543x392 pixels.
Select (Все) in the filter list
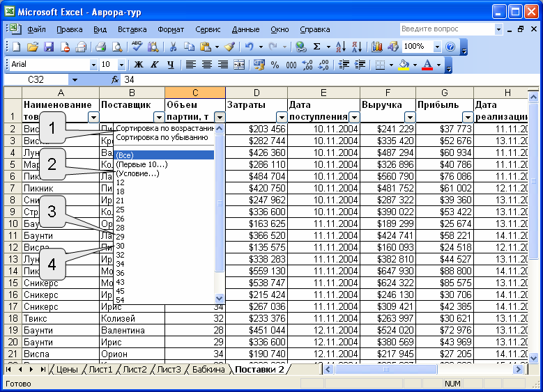(x=164, y=155)
